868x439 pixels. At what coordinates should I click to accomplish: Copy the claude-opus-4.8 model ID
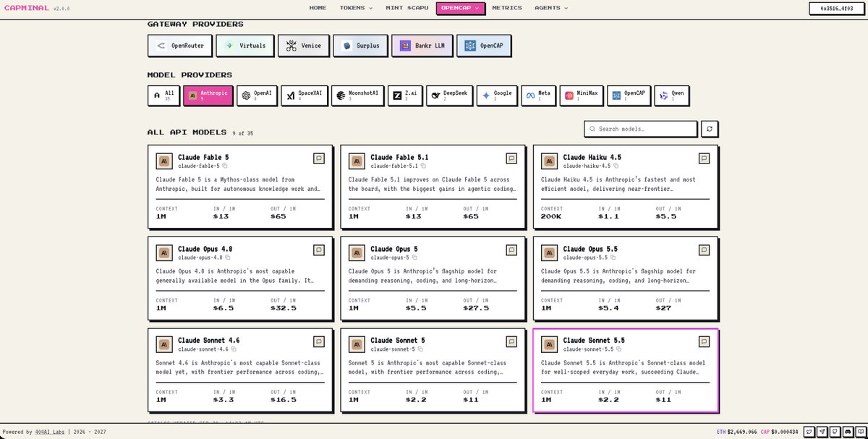pyautogui.click(x=228, y=257)
